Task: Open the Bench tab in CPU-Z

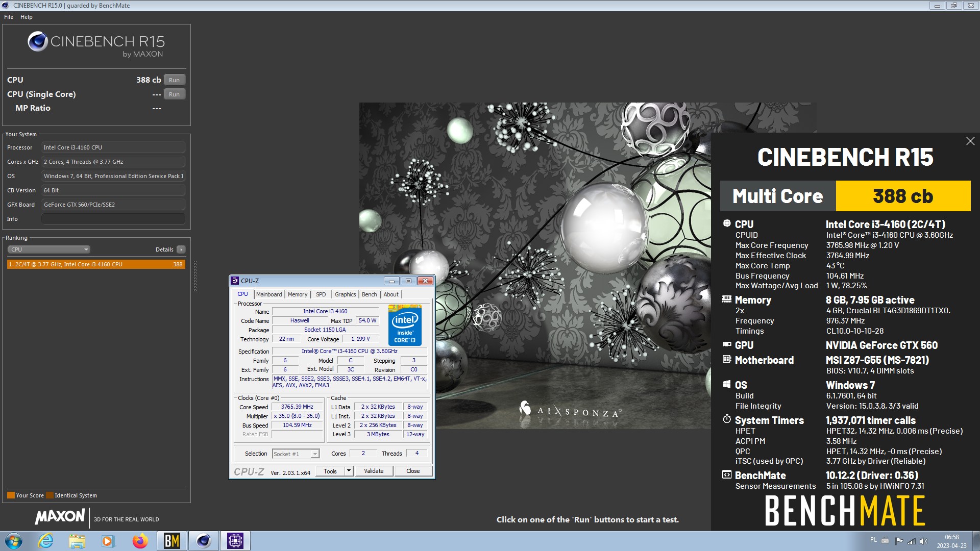Action: pyautogui.click(x=369, y=294)
